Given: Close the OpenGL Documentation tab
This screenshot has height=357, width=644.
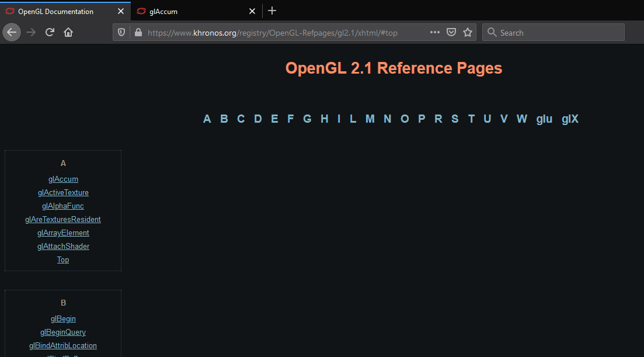Looking at the screenshot, I should [121, 11].
